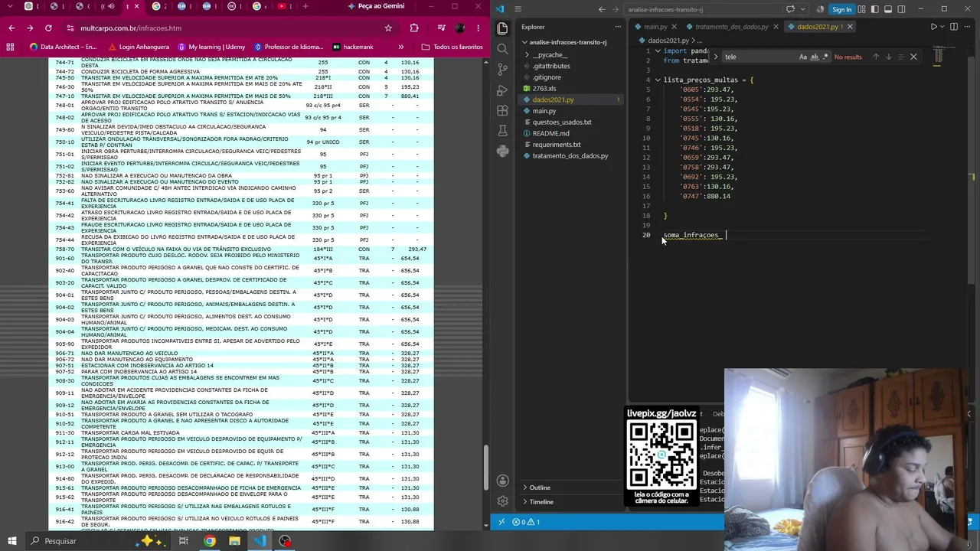Open the Windows Start menu
This screenshot has width=980, height=551.
pyautogui.click(x=11, y=541)
